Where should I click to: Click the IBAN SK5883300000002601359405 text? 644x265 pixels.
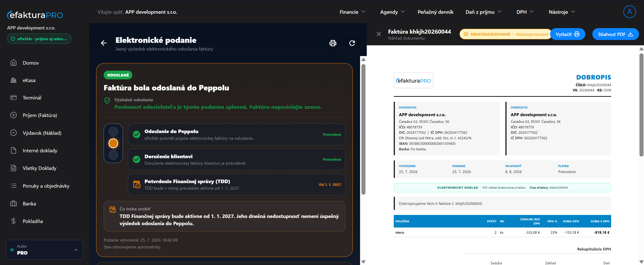coord(427,143)
